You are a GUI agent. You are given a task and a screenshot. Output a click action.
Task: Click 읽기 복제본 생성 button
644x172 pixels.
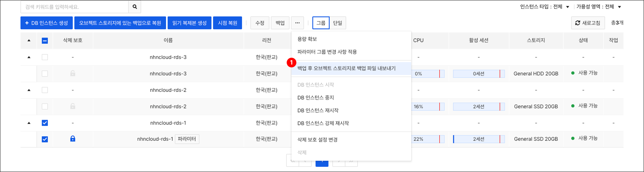pyautogui.click(x=189, y=23)
